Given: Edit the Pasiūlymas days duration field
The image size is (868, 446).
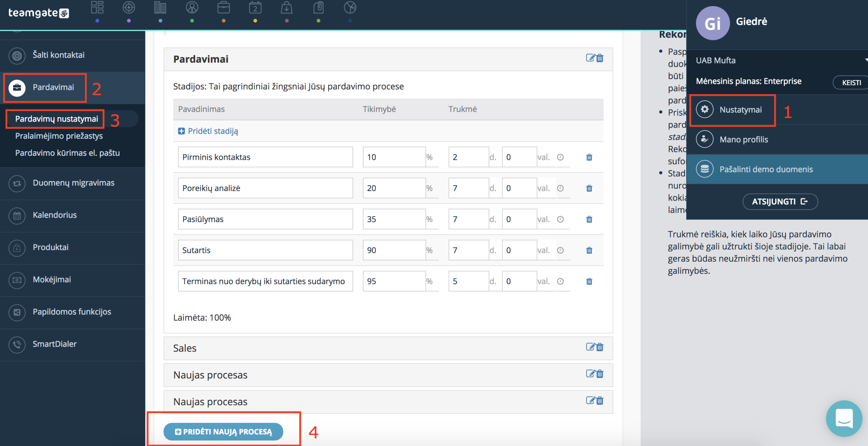Looking at the screenshot, I should 469,219.
